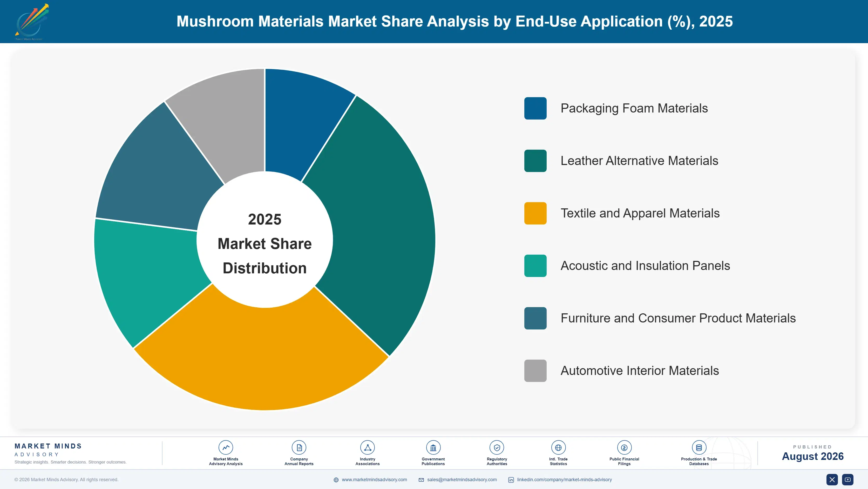Click the Industry Associations icon
The width and height of the screenshot is (868, 489).
tap(367, 447)
